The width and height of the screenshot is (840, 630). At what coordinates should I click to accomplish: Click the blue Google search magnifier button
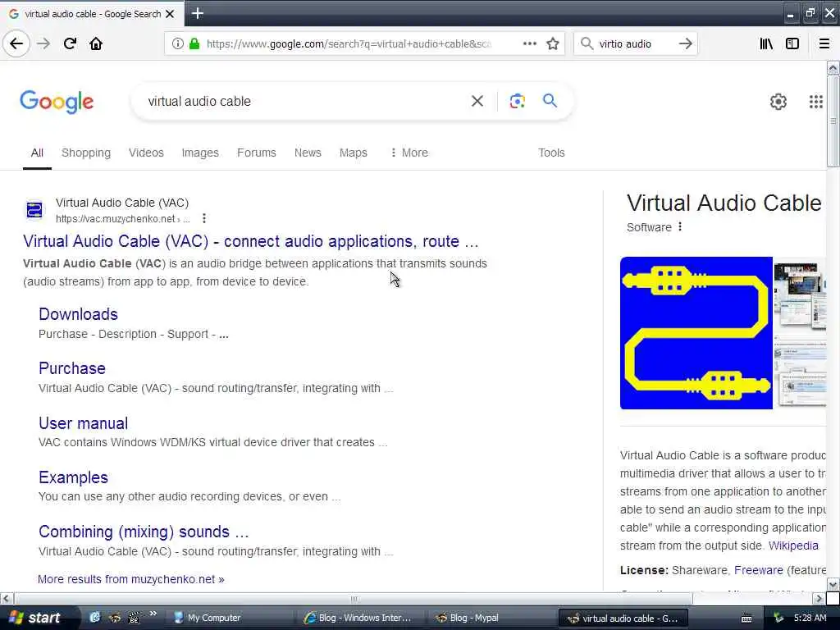tap(550, 100)
